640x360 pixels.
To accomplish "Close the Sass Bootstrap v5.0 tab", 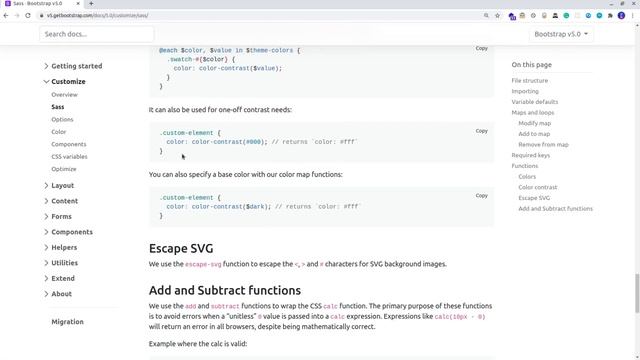I will point(78,4).
